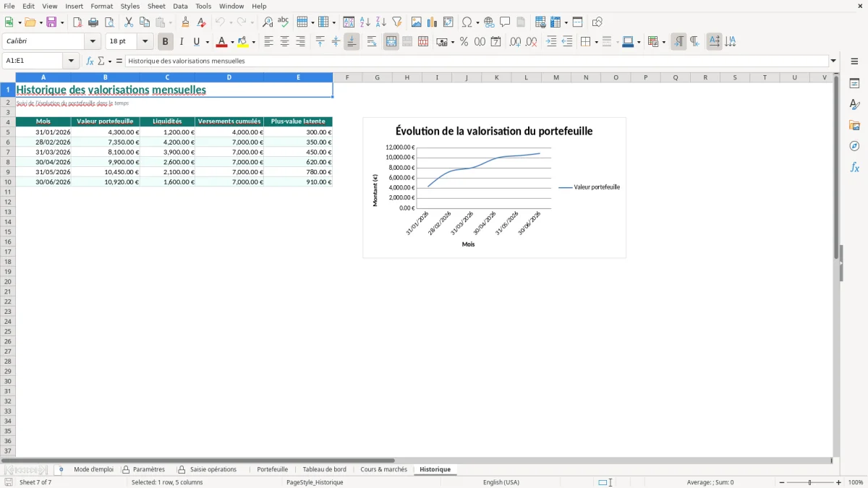Open the print preview
Image resolution: width=868 pixels, height=488 pixels.
(x=109, y=22)
